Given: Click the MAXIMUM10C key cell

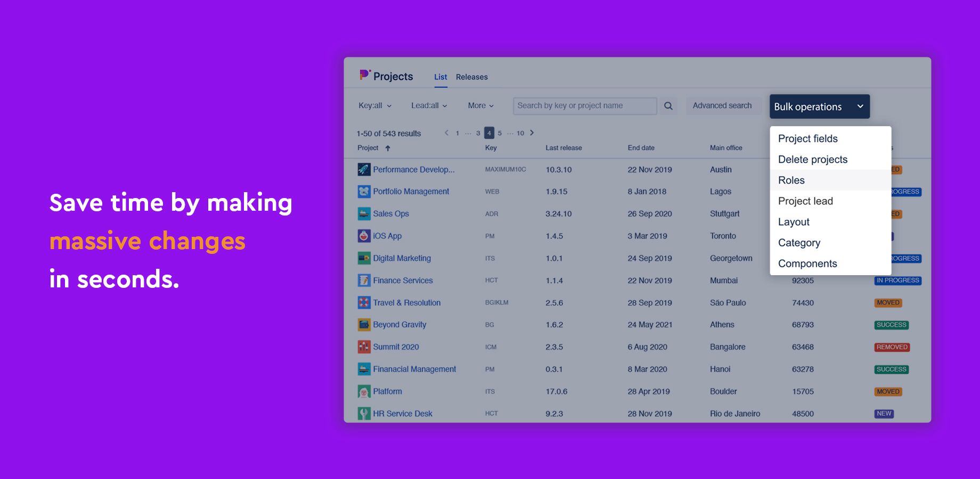Looking at the screenshot, I should 505,169.
